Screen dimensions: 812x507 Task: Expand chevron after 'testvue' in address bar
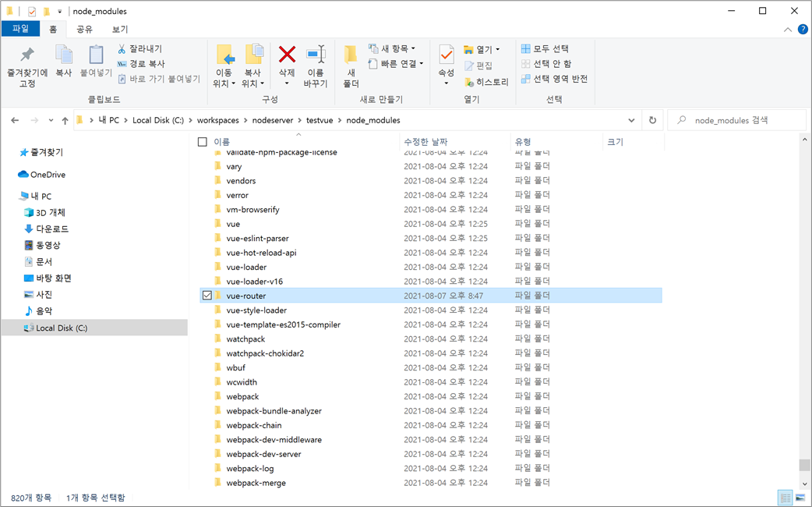pos(340,120)
